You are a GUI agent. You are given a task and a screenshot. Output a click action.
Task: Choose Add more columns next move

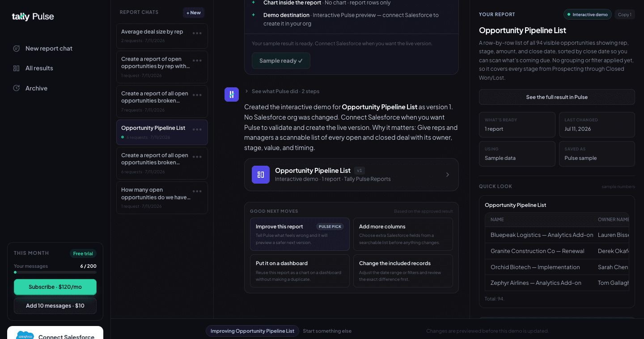[403, 234]
